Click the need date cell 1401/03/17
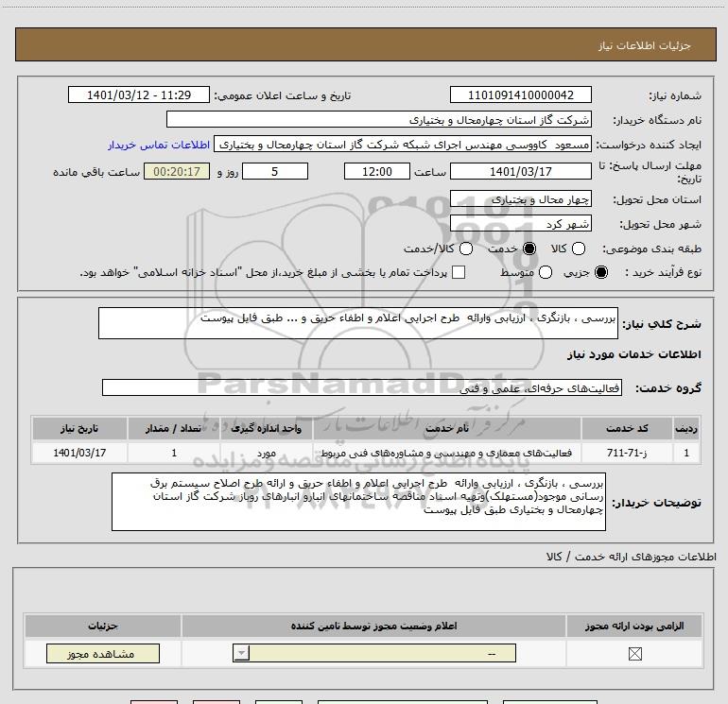This screenshot has width=728, height=704. [79, 453]
